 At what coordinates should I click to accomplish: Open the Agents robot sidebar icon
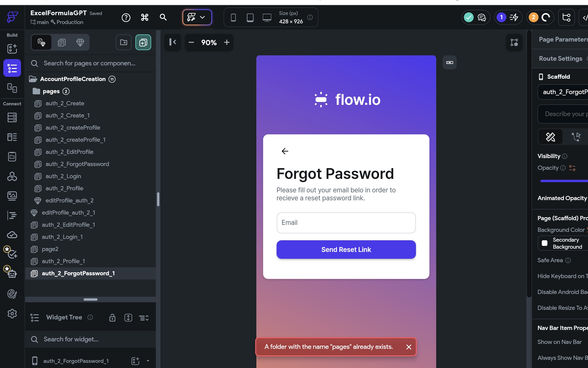[x=12, y=274]
